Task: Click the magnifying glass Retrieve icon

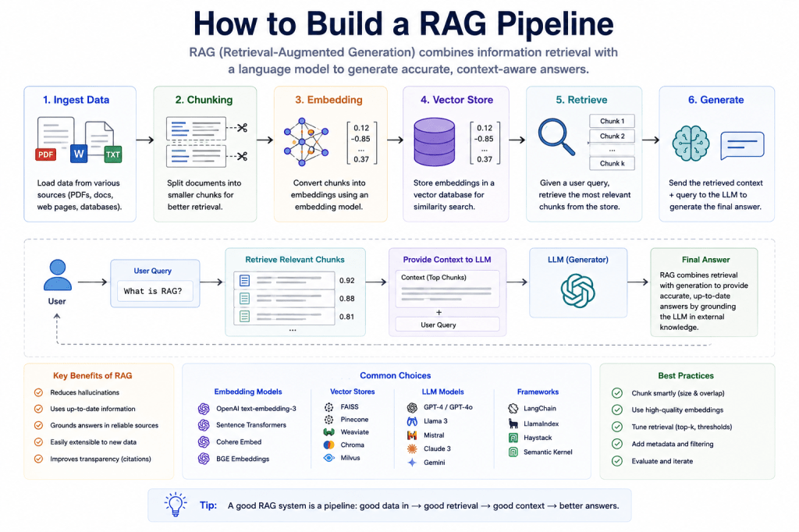Action: point(556,137)
